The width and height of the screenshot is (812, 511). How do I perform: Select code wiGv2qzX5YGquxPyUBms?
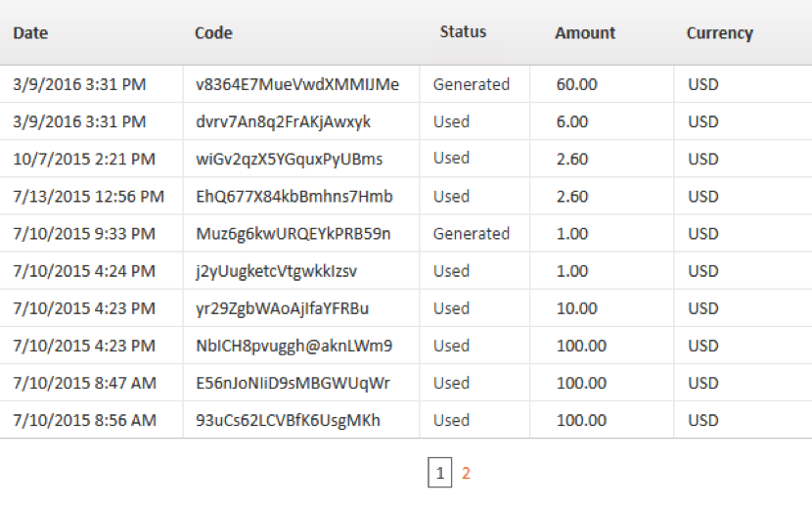(x=289, y=160)
